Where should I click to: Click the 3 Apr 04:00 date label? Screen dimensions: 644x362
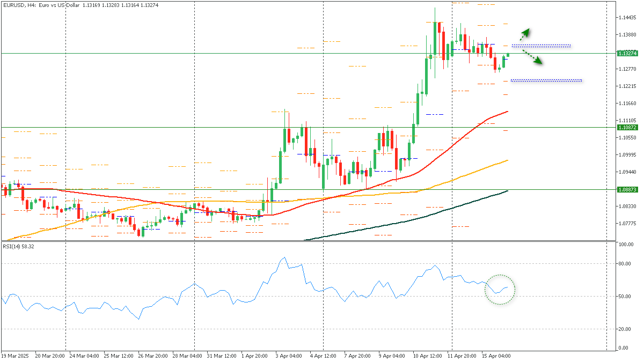[289, 356]
